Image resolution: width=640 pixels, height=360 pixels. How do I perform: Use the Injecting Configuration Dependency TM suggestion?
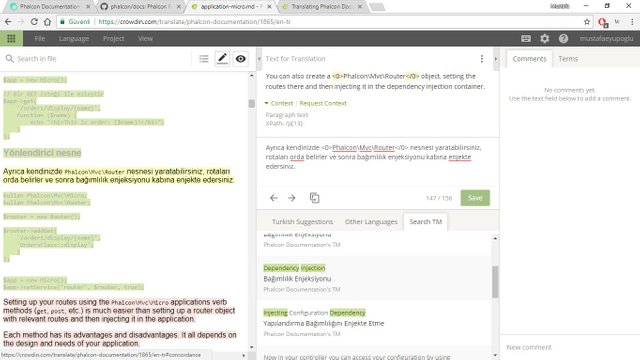(x=373, y=323)
